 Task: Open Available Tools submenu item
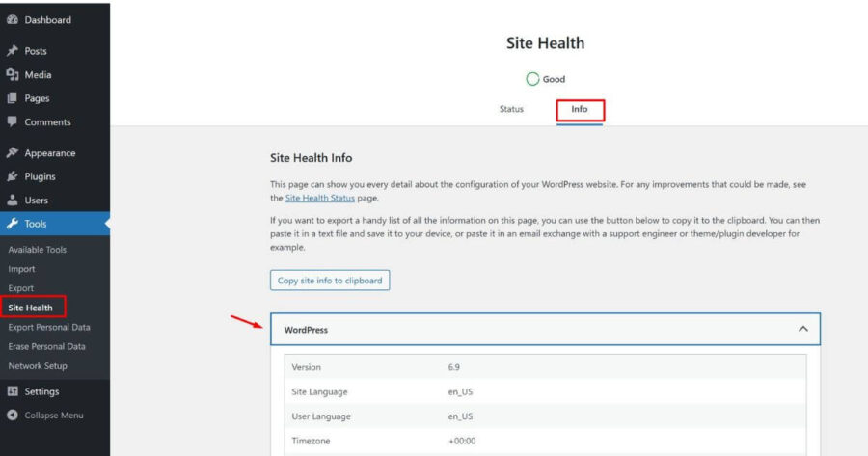click(38, 250)
